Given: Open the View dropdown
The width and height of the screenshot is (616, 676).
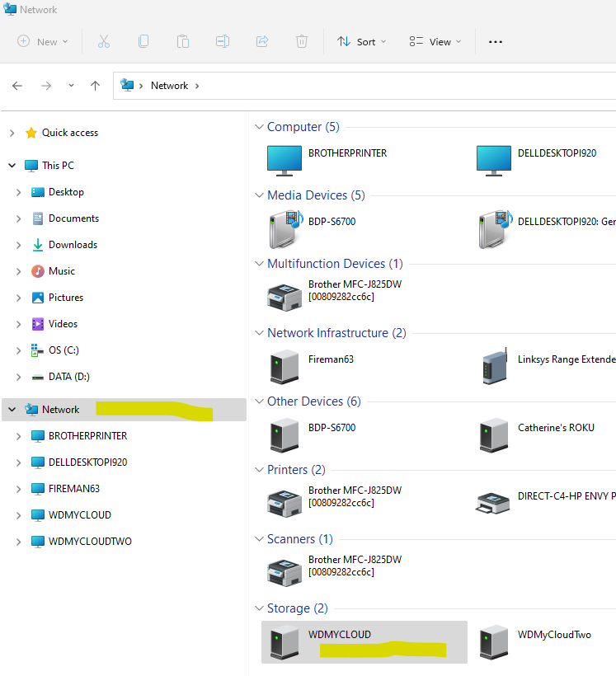Looking at the screenshot, I should pyautogui.click(x=435, y=42).
